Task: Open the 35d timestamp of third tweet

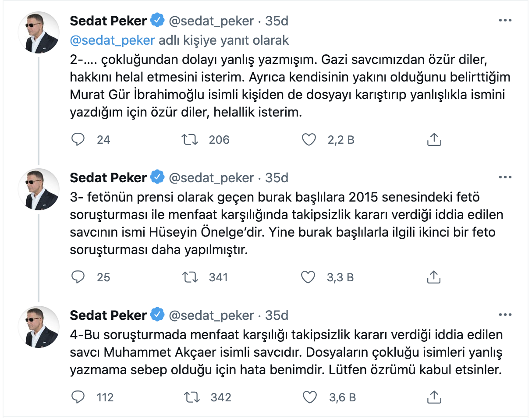Action: pyautogui.click(x=277, y=315)
